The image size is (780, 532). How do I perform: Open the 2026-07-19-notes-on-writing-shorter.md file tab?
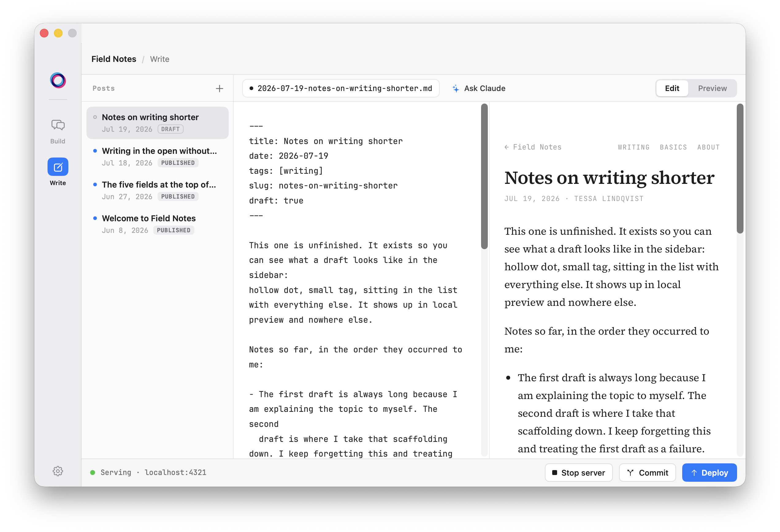(341, 88)
